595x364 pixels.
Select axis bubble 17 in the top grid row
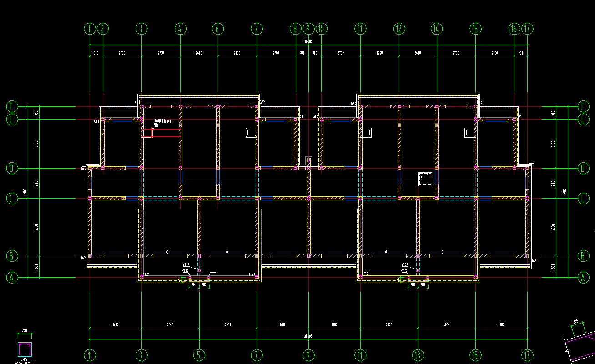(x=527, y=29)
